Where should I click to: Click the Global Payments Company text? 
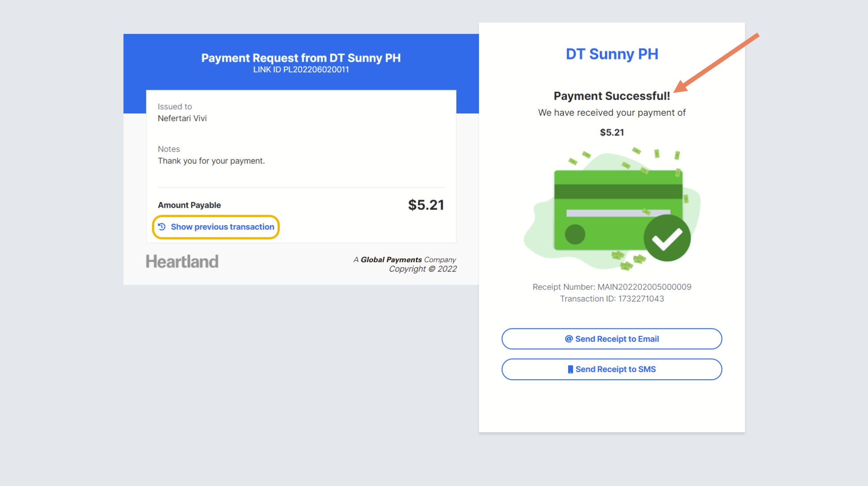[405, 260]
